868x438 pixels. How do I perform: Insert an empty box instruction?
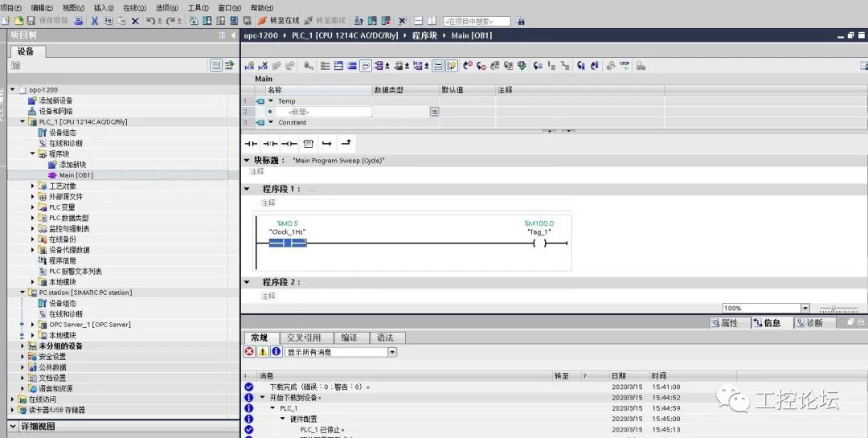[x=309, y=144]
